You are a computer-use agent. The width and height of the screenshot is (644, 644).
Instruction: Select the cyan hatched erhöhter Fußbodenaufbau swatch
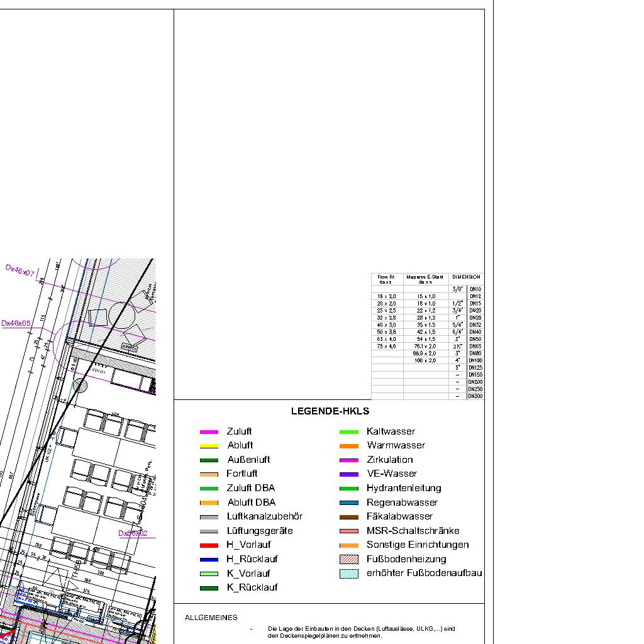[349, 574]
